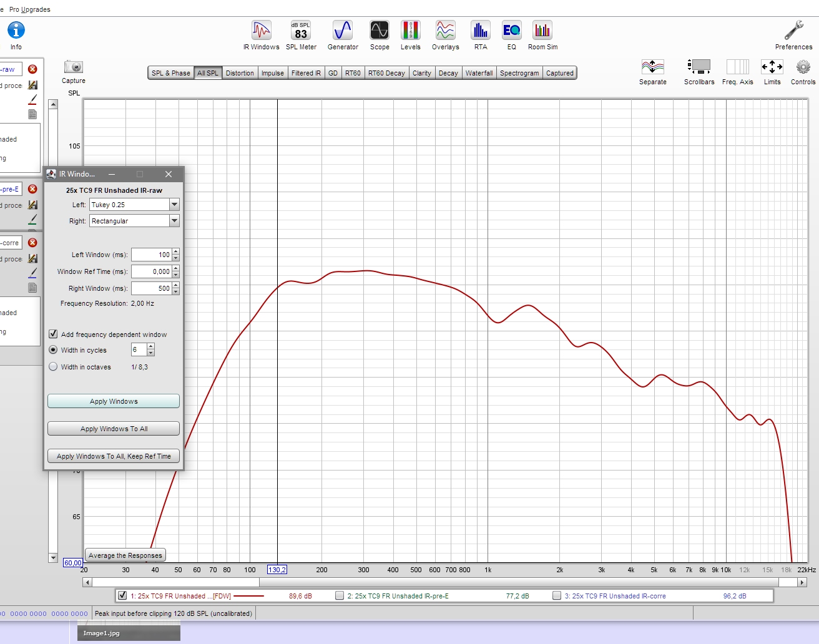Click Apply Windows To All

pyautogui.click(x=114, y=429)
